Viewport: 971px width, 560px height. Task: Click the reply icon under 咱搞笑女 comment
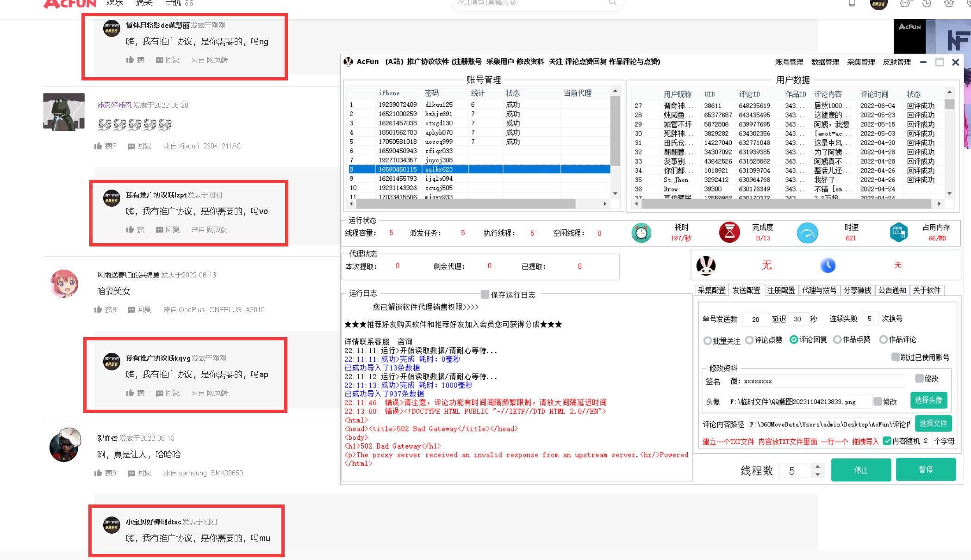(x=131, y=310)
